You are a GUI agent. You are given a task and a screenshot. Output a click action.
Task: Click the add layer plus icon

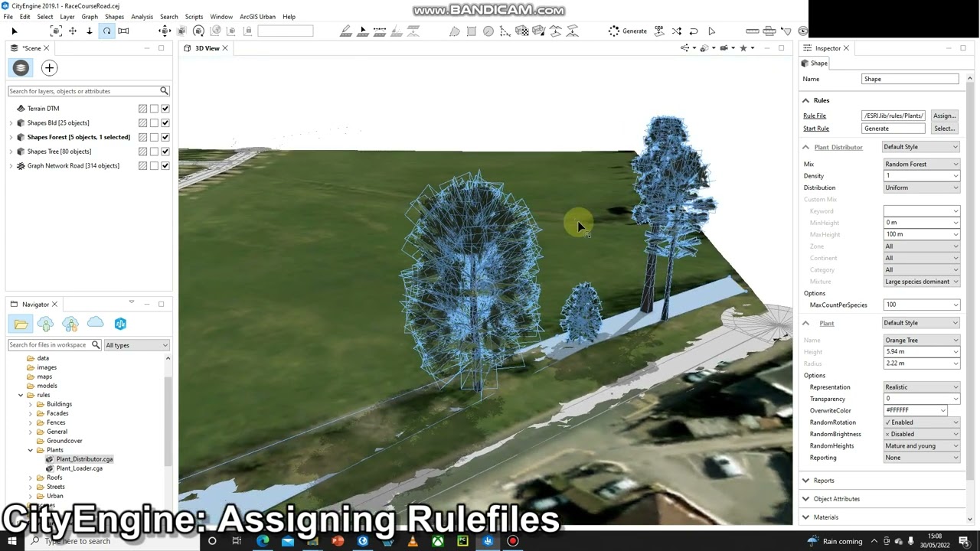point(49,68)
